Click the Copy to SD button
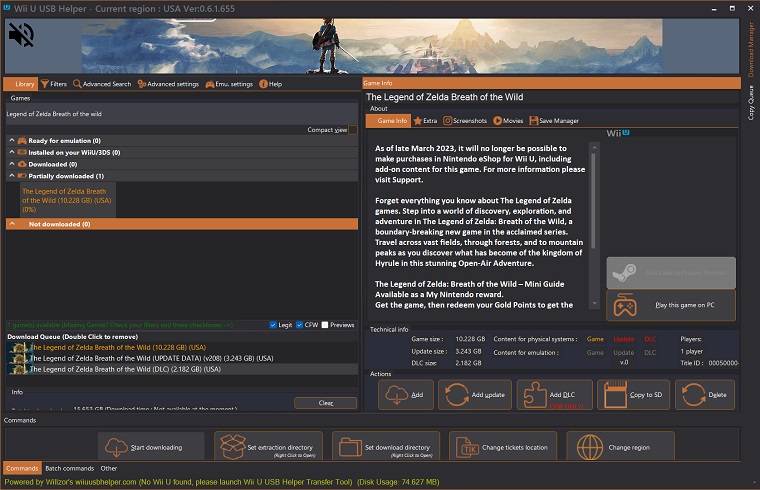Screen dimensions: 760x490 click(x=633, y=395)
